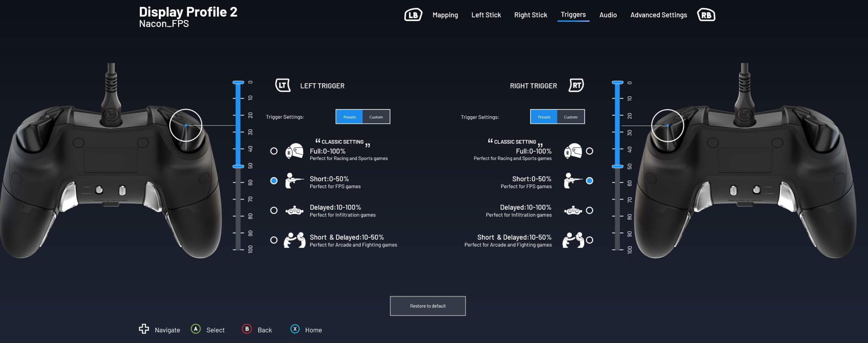The image size is (868, 343).
Task: Choose Short & Delayed for left trigger
Action: click(274, 240)
